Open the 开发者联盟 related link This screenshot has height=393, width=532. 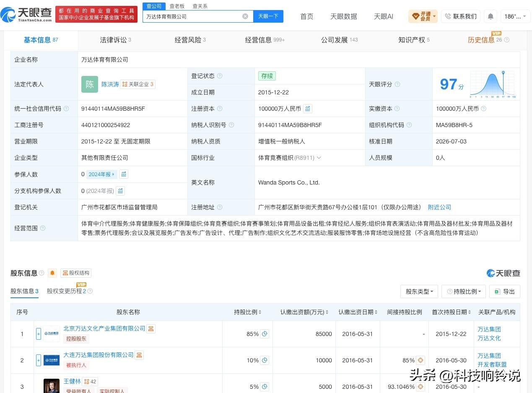[492, 364]
